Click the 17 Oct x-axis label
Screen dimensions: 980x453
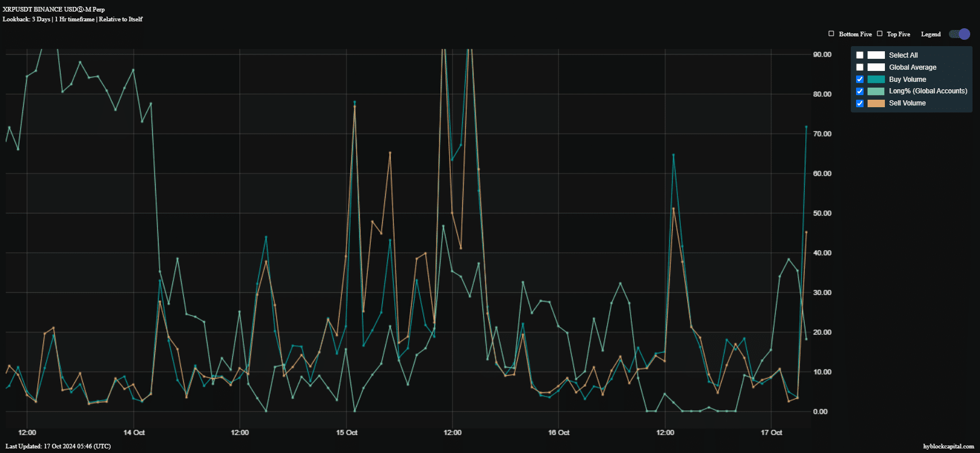click(x=771, y=432)
